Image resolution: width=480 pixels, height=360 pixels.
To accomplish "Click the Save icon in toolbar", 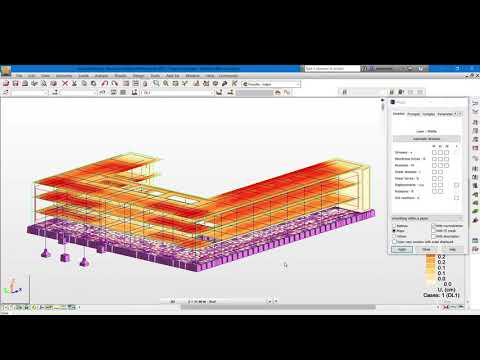I will click(x=15, y=84).
